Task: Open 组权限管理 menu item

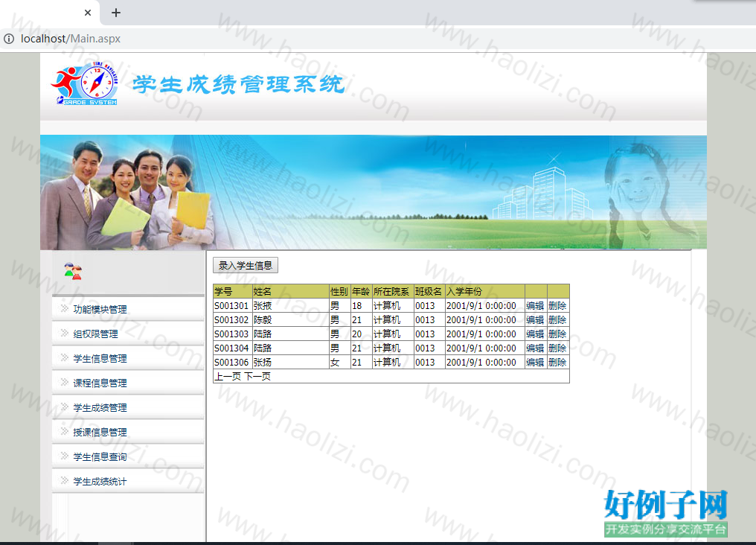Action: tap(95, 334)
